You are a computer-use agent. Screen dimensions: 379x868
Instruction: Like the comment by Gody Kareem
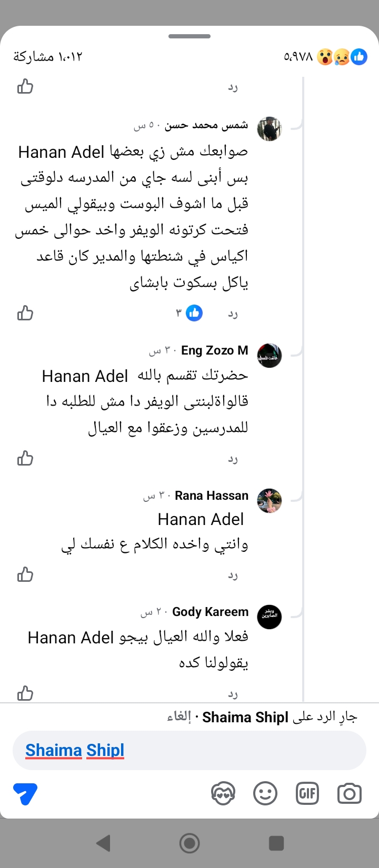tap(25, 693)
